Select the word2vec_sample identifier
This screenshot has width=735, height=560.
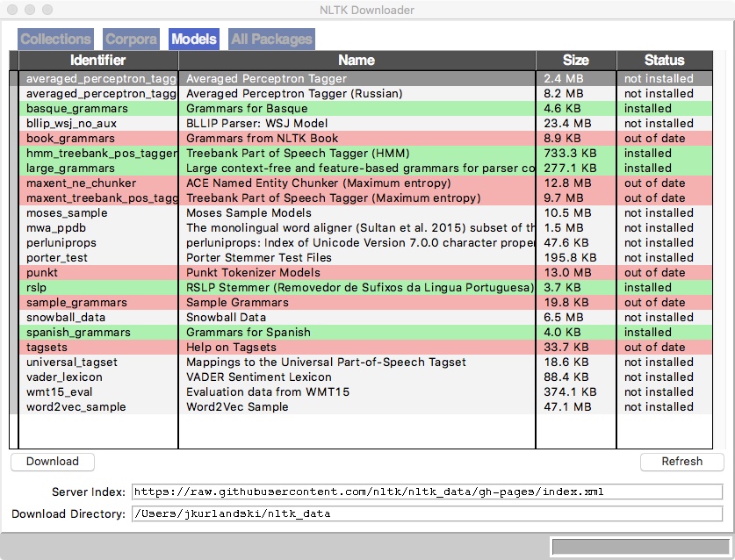pyautogui.click(x=76, y=407)
